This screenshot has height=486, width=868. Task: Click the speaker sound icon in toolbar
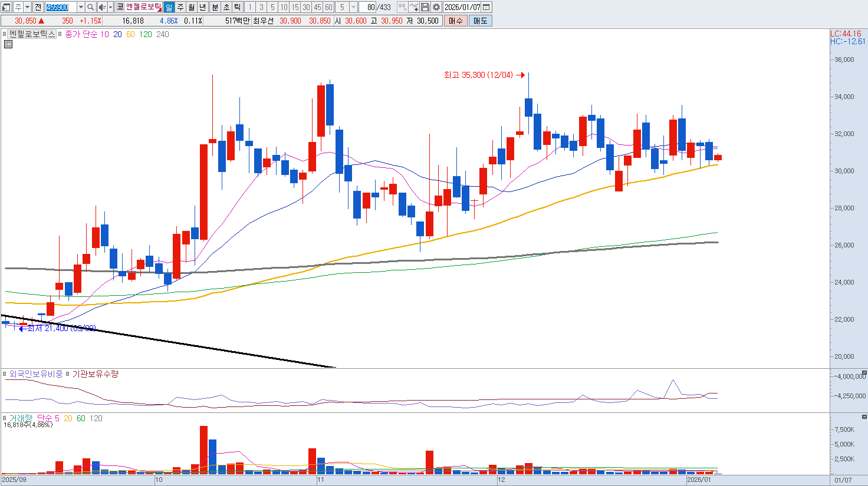[102, 7]
